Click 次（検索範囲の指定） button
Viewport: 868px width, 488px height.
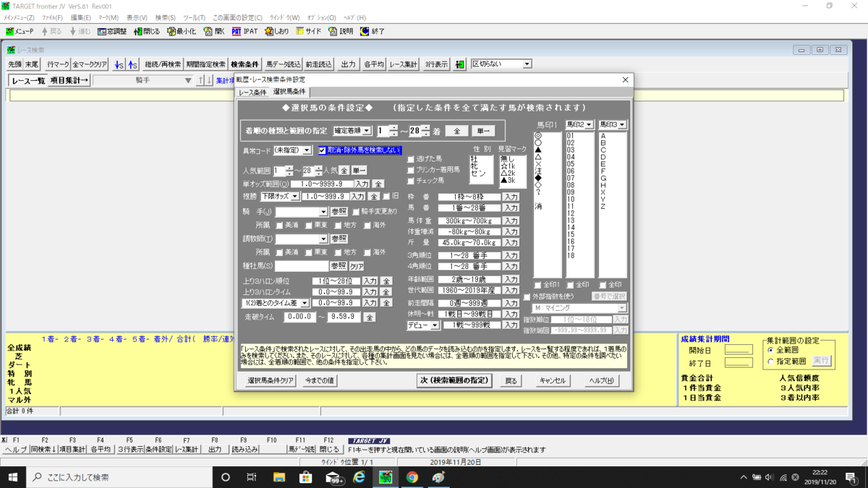tap(455, 380)
